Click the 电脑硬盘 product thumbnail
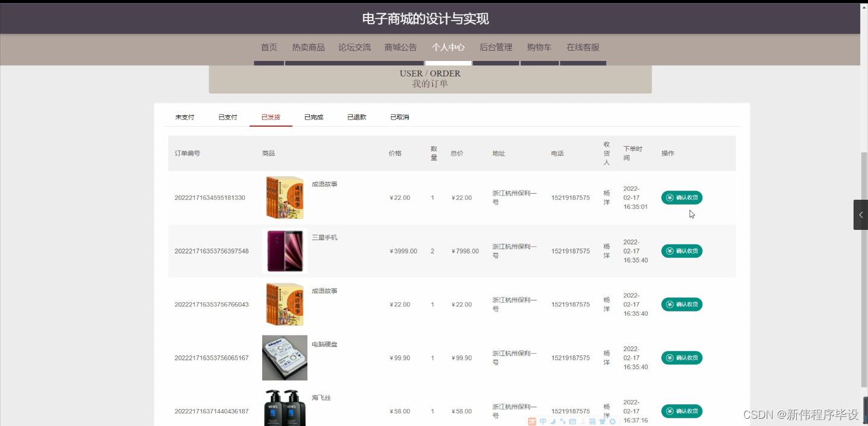The height and width of the screenshot is (426, 868). [285, 357]
